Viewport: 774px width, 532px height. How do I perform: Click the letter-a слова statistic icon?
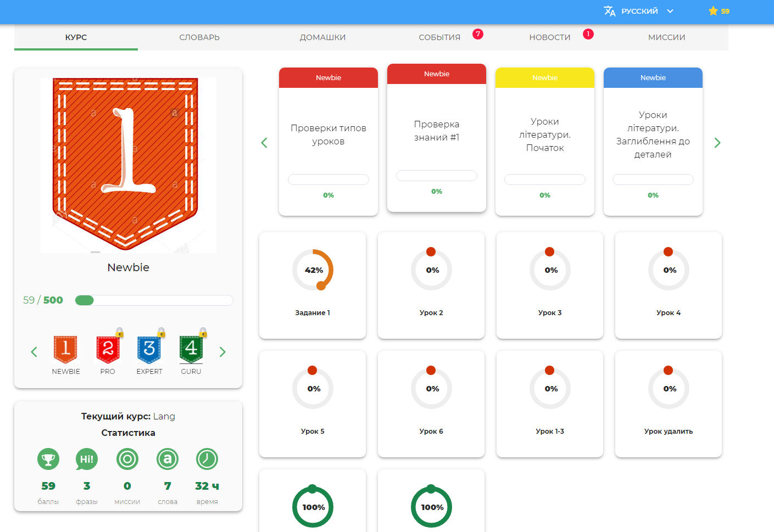pos(168,459)
